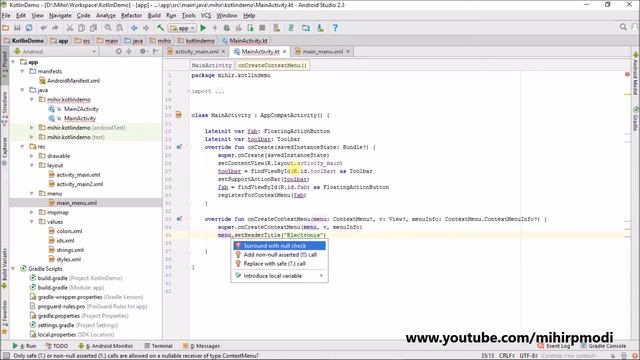Switch to the main_menu.xml editor tab
This screenshot has height=360, width=640.
(322, 52)
